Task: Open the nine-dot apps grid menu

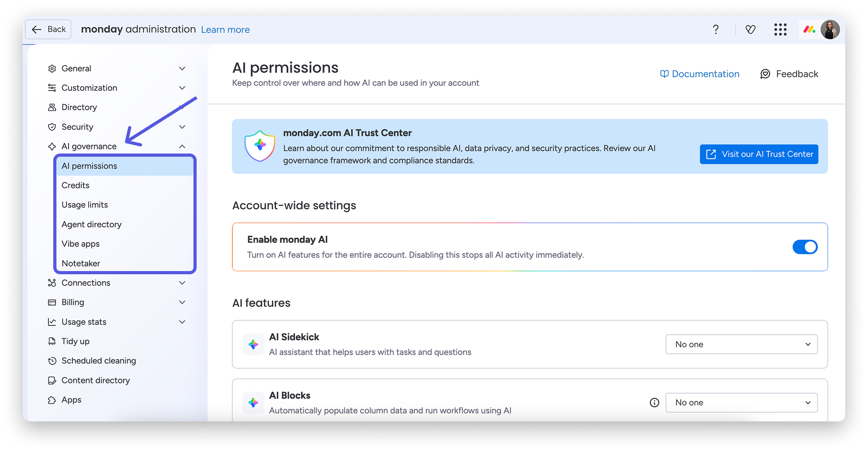Action: tap(780, 30)
